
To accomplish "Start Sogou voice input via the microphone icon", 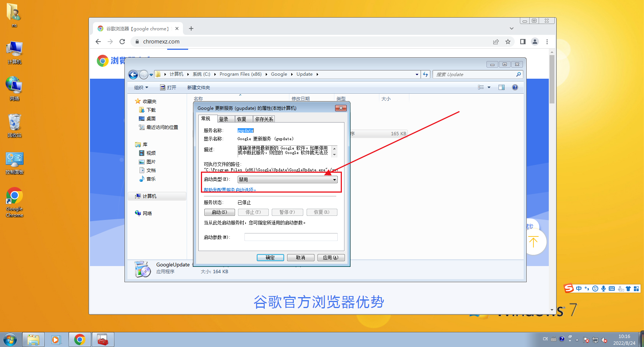I will (604, 288).
